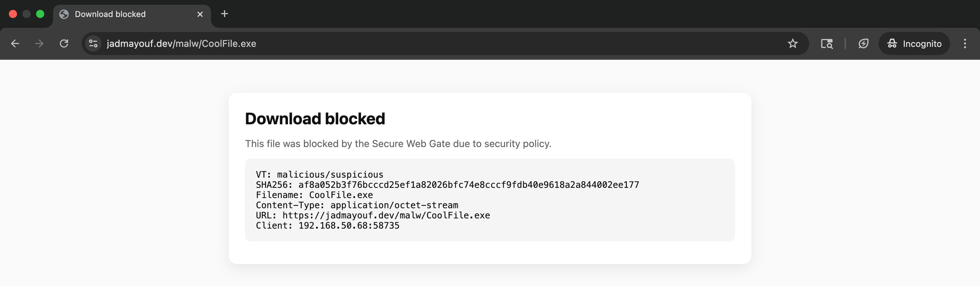Viewport: 980px width, 286px height.
Task: Open a new tab with the plus button
Action: tap(225, 14)
